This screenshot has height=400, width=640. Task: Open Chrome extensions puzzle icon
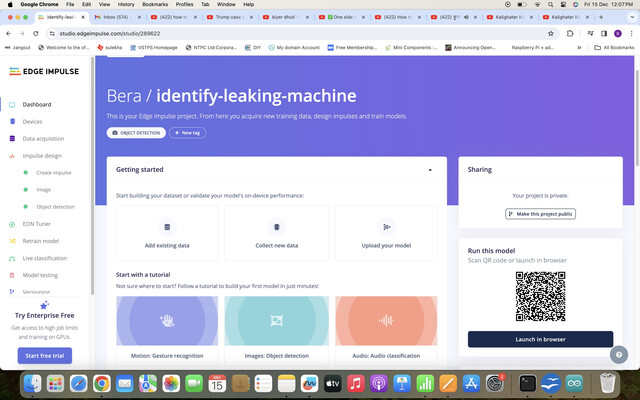(x=570, y=33)
